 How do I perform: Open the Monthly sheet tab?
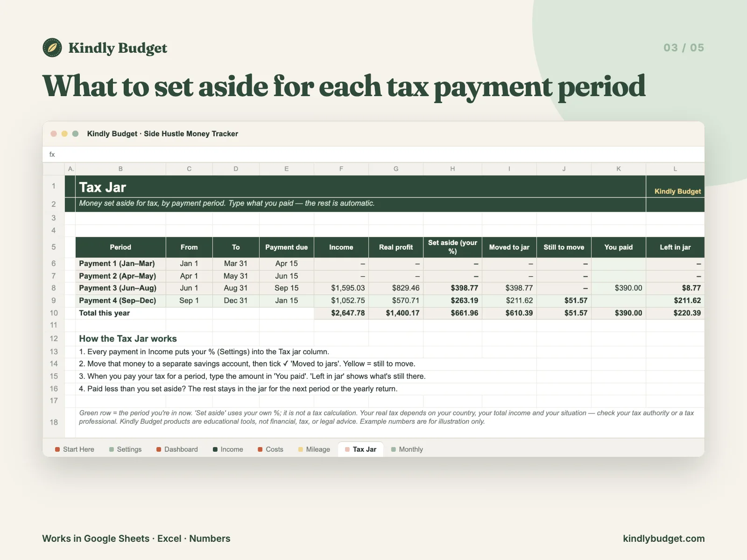(x=407, y=449)
